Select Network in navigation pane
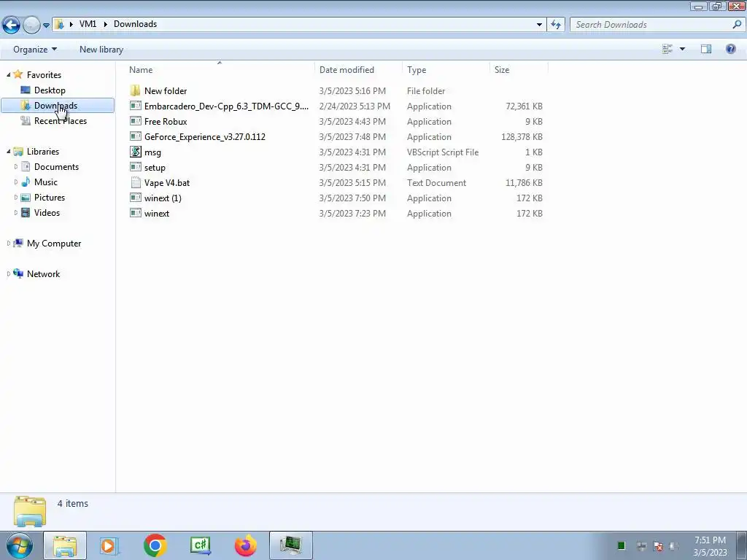 [x=43, y=274]
